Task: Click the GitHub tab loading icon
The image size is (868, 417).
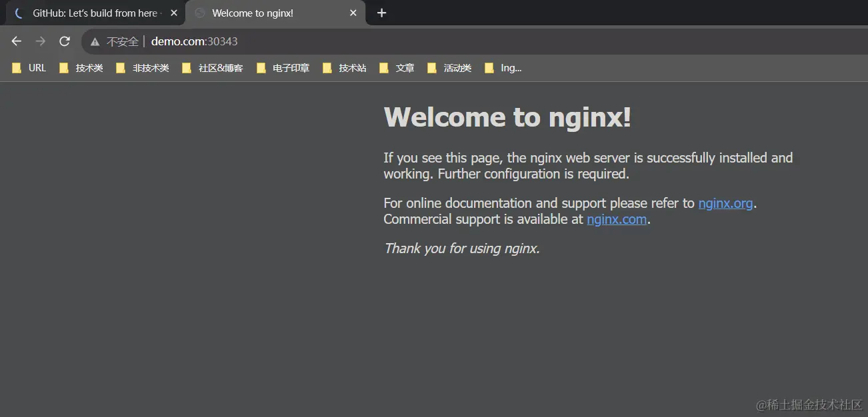Action: pyautogui.click(x=19, y=13)
